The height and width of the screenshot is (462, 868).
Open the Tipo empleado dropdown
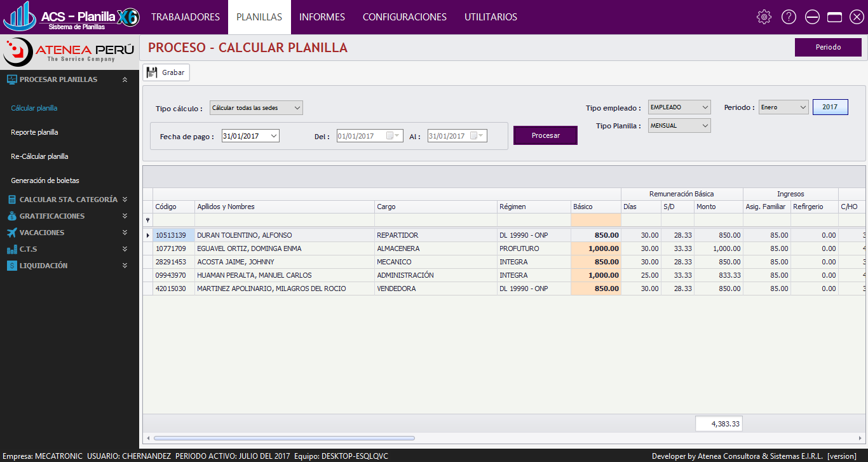coord(704,107)
